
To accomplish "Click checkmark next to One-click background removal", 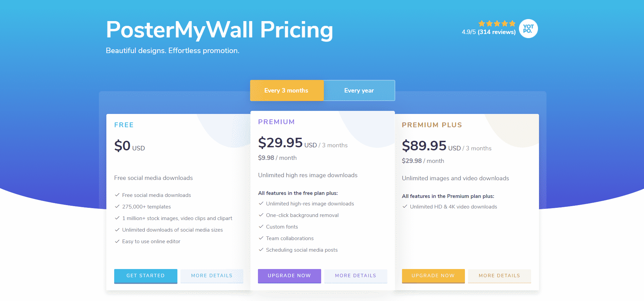I will click(261, 215).
